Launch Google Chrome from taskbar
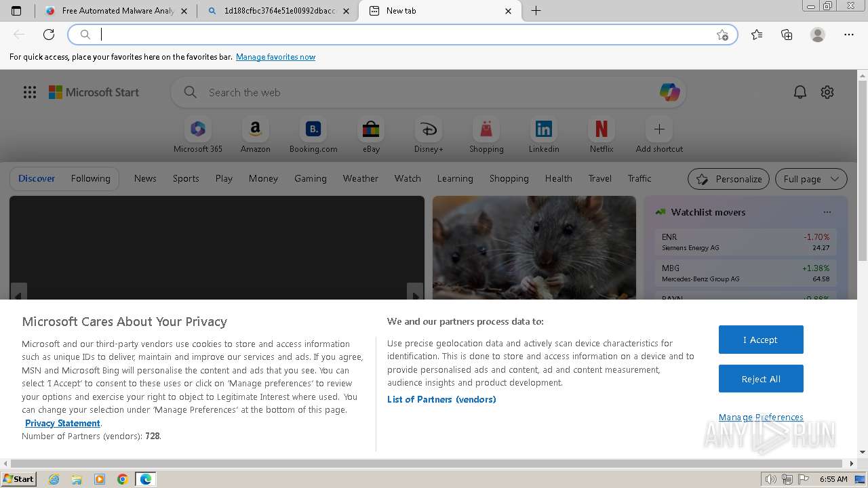 [123, 479]
